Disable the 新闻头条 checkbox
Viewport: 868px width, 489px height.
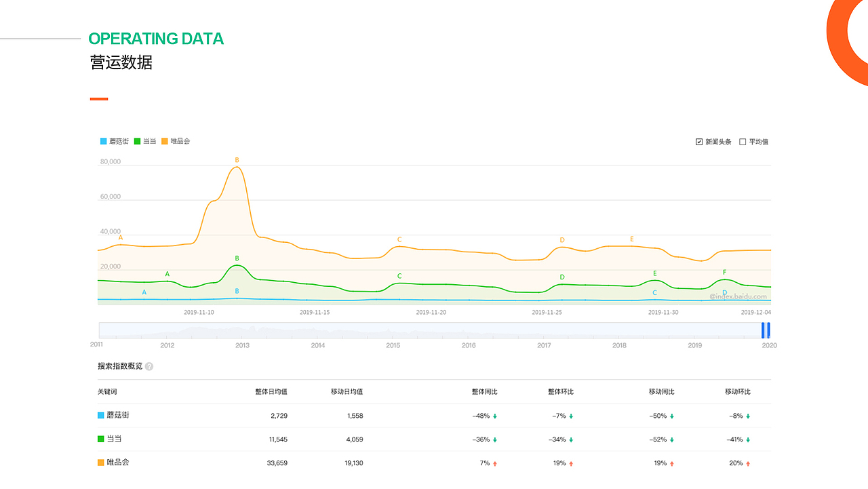(x=699, y=142)
